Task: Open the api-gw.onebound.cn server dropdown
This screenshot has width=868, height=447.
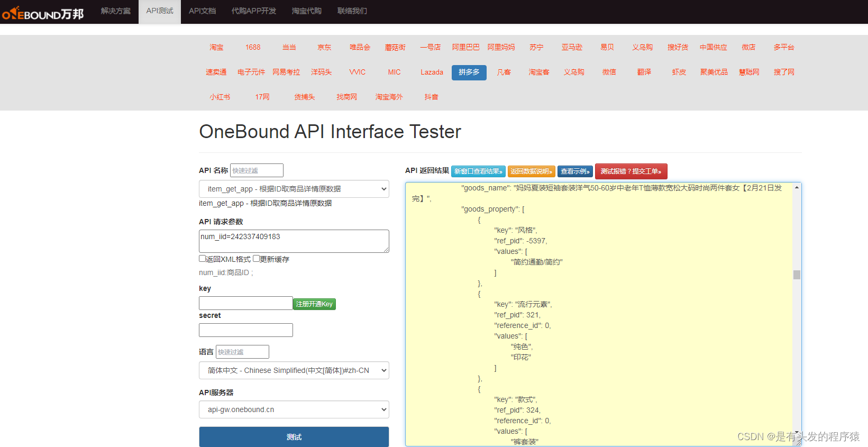Action: [x=294, y=409]
